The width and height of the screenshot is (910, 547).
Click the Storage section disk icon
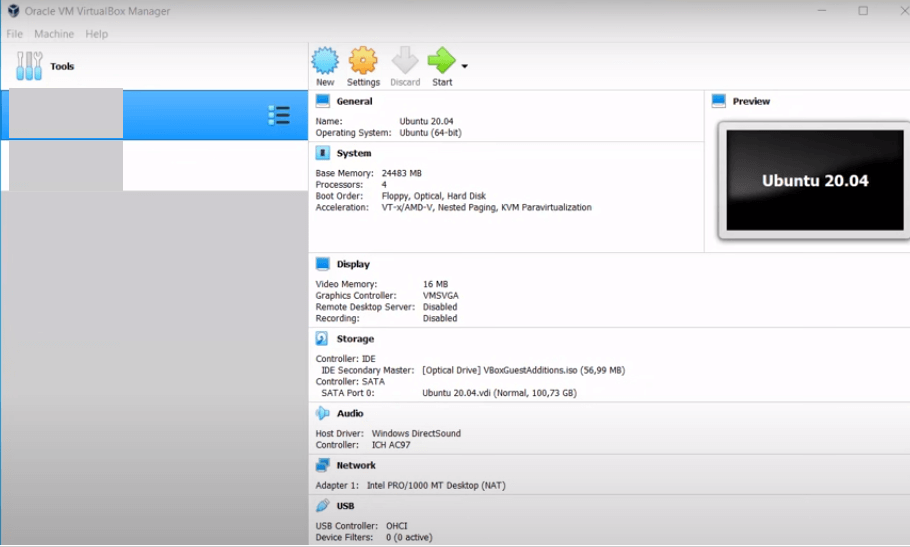322,339
